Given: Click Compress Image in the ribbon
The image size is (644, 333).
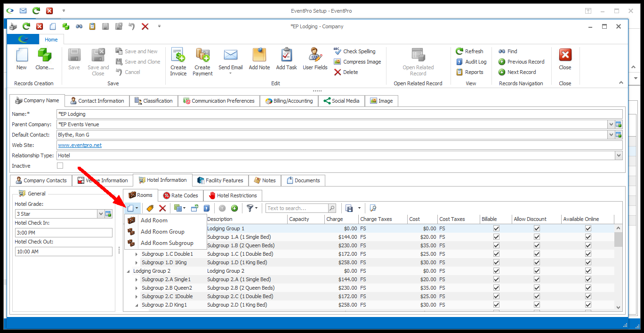Looking at the screenshot, I should tap(357, 62).
